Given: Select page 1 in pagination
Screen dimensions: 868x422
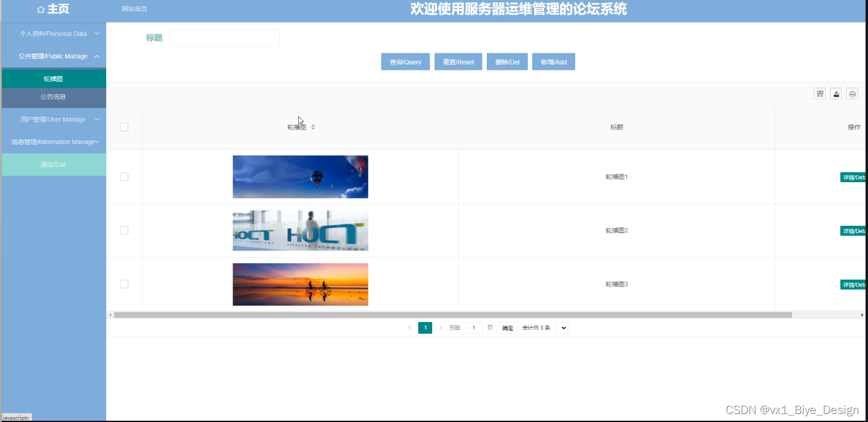Looking at the screenshot, I should 425,328.
